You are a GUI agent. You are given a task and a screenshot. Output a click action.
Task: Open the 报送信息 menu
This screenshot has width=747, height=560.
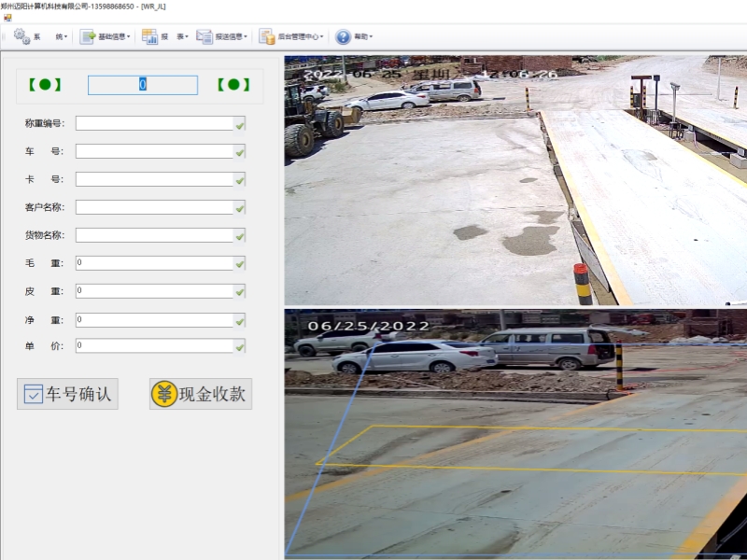click(x=230, y=36)
